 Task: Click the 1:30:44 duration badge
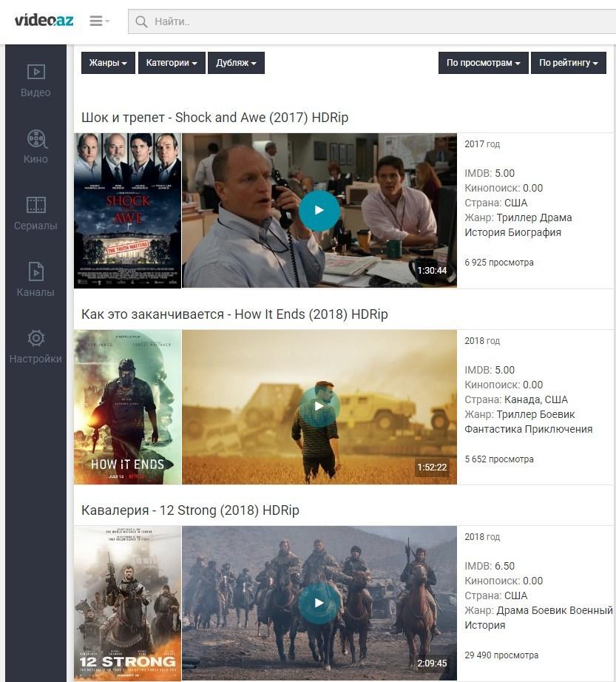pos(432,271)
